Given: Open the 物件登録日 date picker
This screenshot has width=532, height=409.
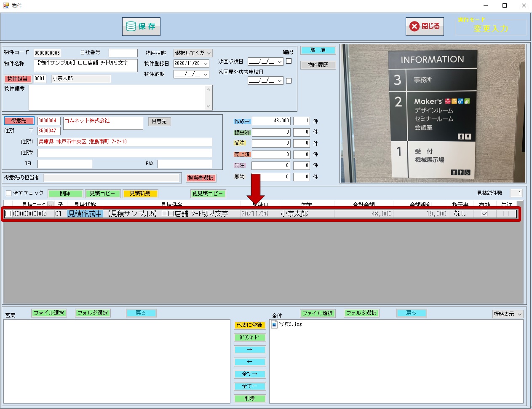Looking at the screenshot, I should tap(206, 64).
